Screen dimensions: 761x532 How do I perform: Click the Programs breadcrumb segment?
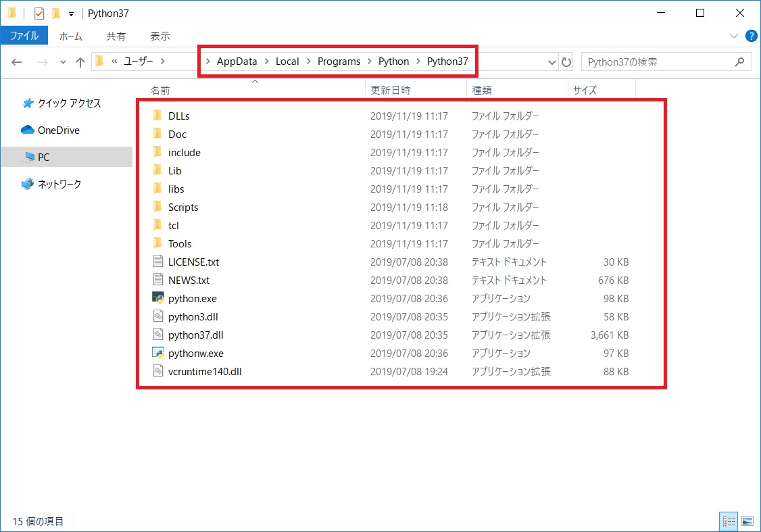click(x=339, y=62)
